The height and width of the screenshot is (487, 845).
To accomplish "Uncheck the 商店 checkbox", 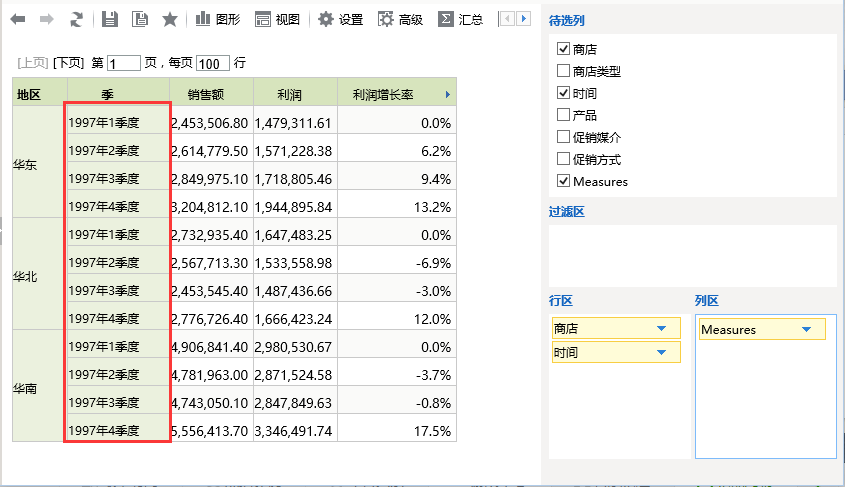I will tap(563, 48).
